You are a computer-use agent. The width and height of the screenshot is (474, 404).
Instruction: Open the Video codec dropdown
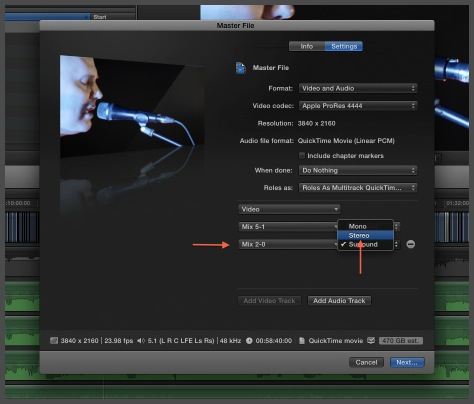358,106
